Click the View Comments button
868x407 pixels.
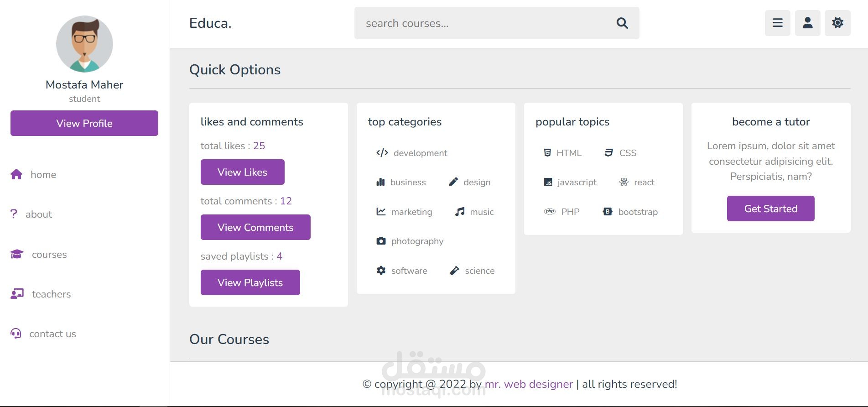(x=255, y=227)
